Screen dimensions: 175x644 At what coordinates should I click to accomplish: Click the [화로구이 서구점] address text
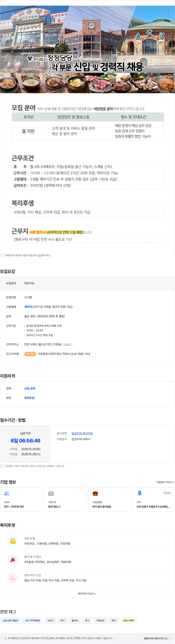[43, 239]
